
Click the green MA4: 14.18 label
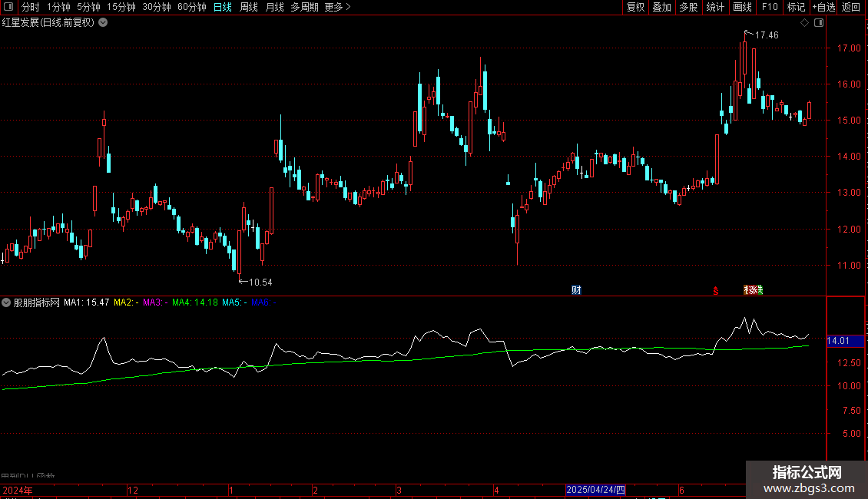[x=195, y=302]
